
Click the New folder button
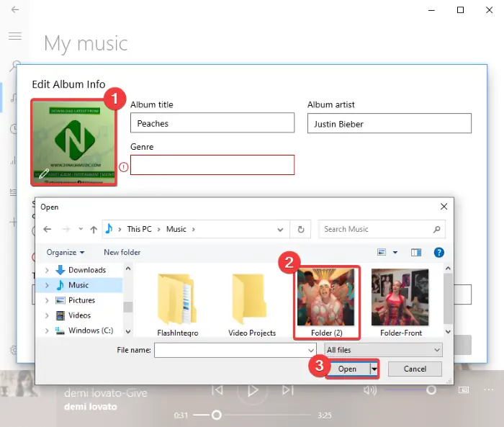(x=122, y=253)
